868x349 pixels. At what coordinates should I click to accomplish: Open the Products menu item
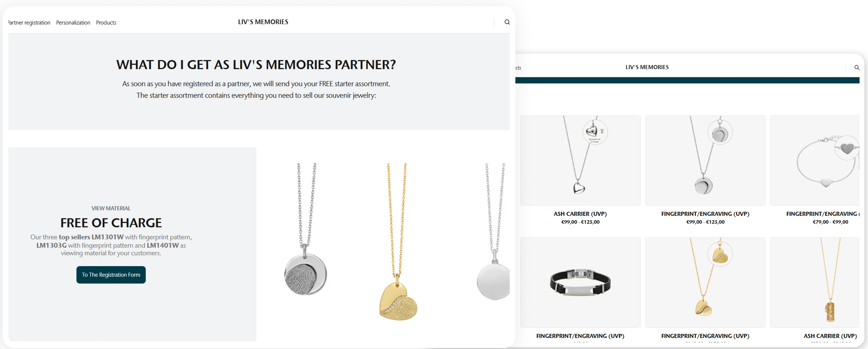coord(106,23)
